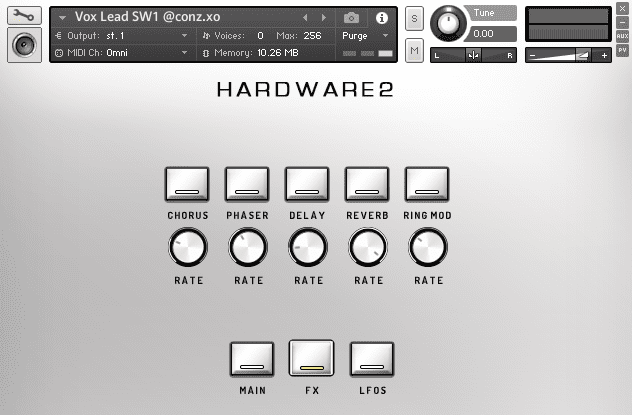
Task: Click the output routing icon
Action: [58, 36]
